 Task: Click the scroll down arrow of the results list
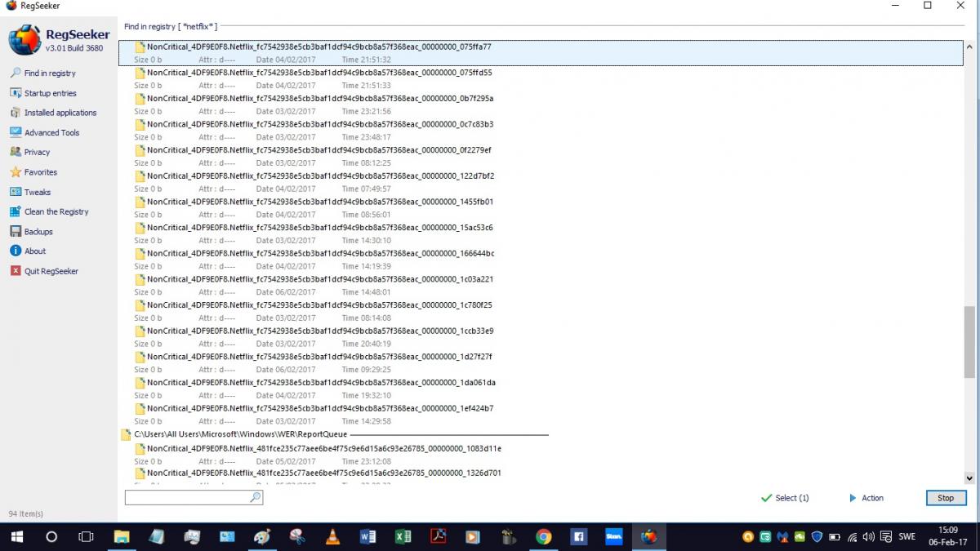coord(969,478)
